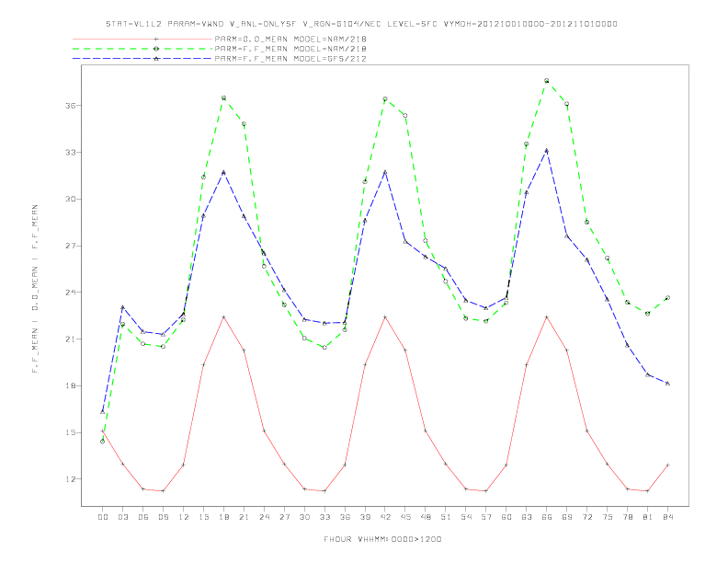
Task: Select legend label PARM=F.F_MEAN MODEL=GFS/212
Action: [x=290, y=59]
